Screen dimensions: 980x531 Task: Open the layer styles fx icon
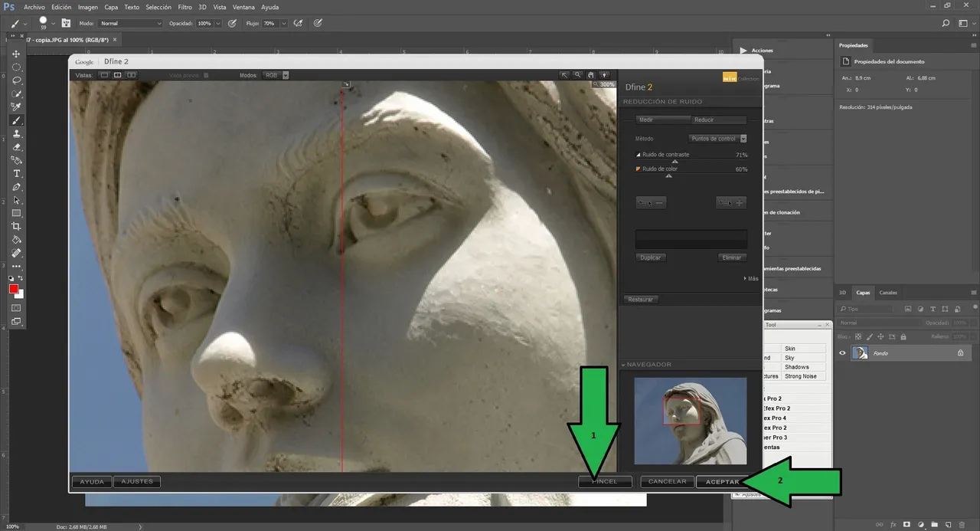tap(893, 525)
